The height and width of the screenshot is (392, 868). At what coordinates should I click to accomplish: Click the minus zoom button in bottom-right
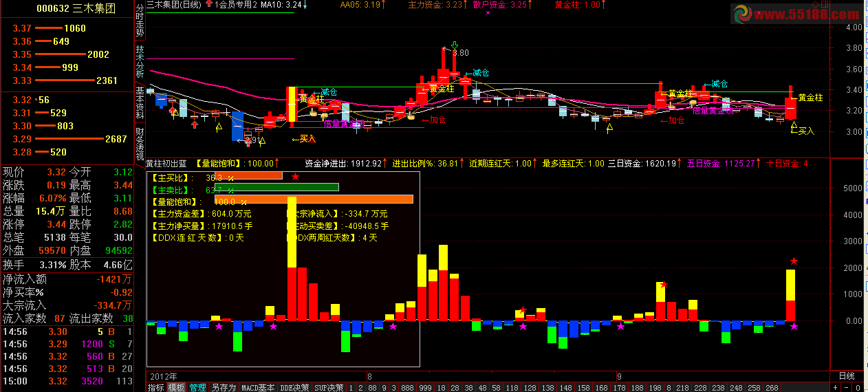846,387
